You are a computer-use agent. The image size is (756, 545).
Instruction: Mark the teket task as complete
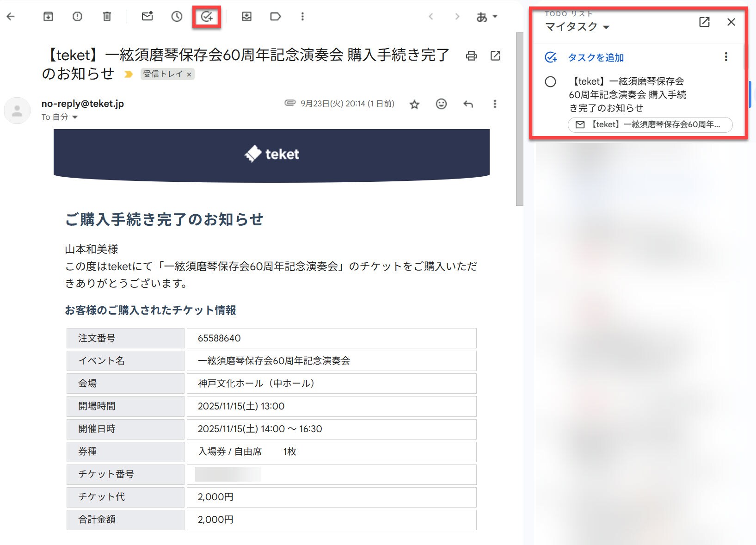coord(550,82)
